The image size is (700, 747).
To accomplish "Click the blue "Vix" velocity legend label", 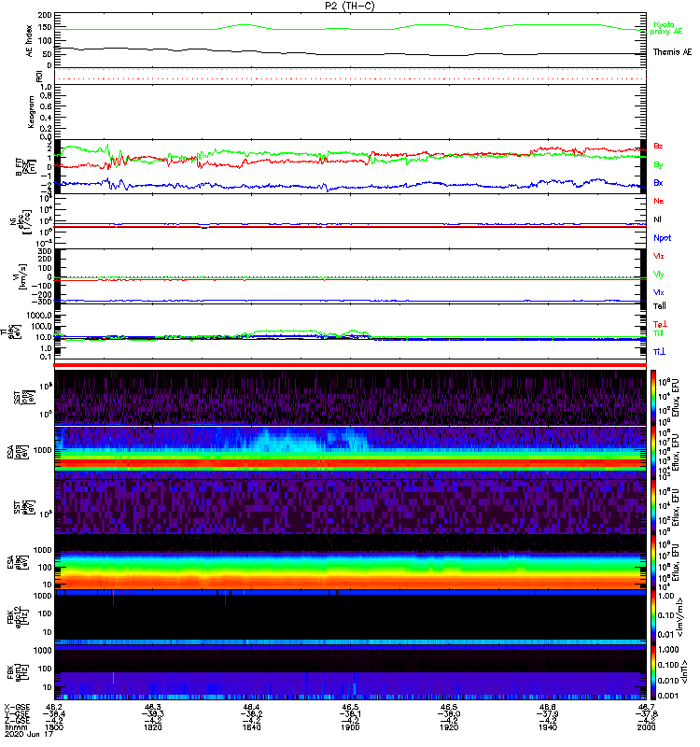I will pos(658,292).
